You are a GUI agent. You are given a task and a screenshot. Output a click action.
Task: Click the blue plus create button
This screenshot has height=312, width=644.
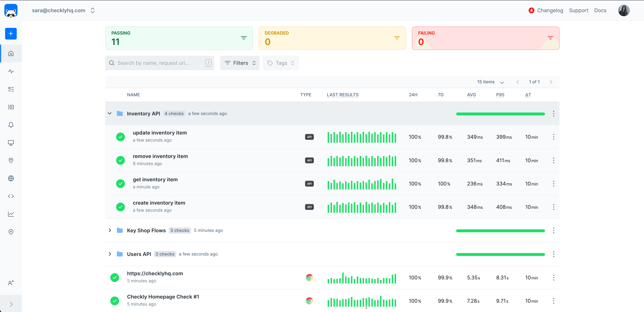pos(11,33)
